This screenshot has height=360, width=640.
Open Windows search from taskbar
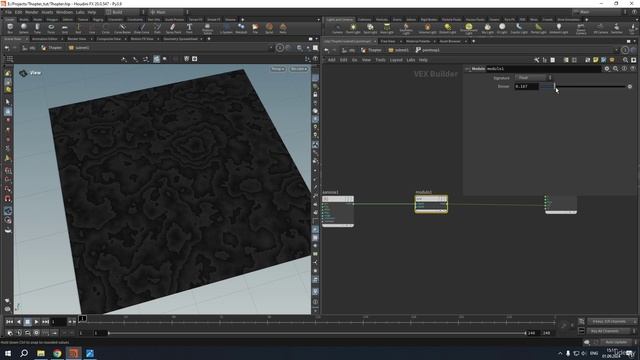tap(24, 353)
